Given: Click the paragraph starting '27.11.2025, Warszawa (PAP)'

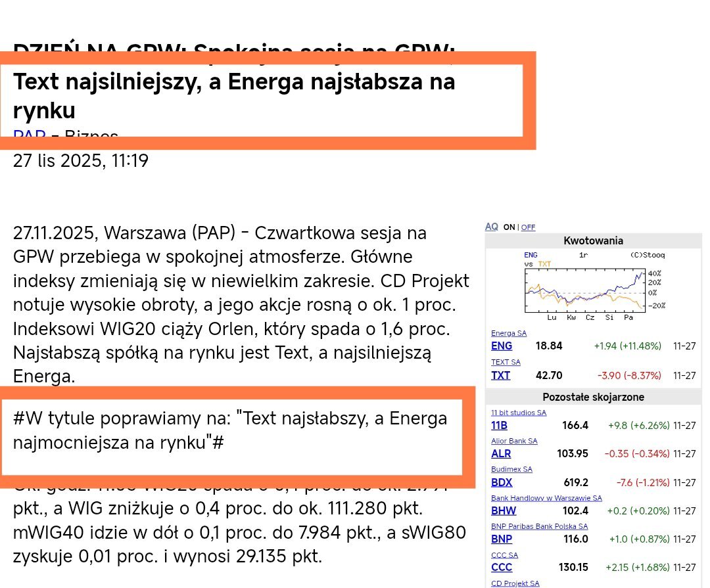Looking at the screenshot, I should tap(241, 304).
